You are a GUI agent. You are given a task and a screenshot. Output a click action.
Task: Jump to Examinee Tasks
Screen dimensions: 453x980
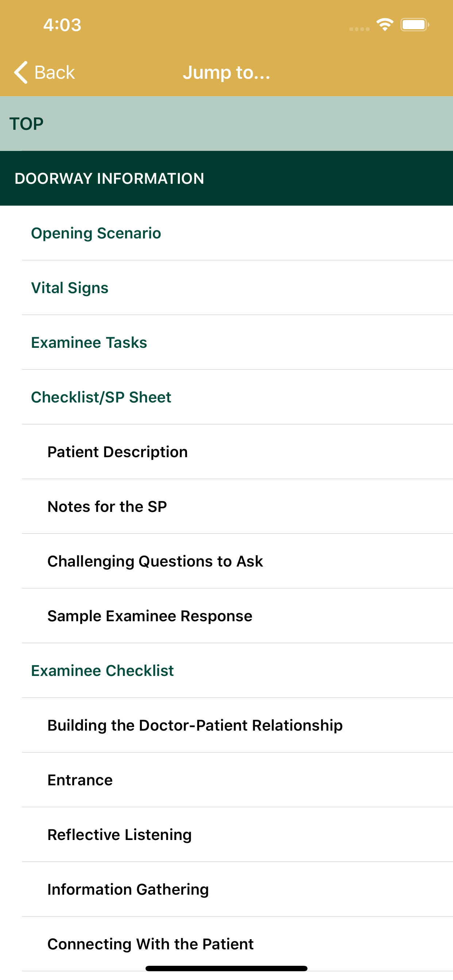(x=89, y=342)
